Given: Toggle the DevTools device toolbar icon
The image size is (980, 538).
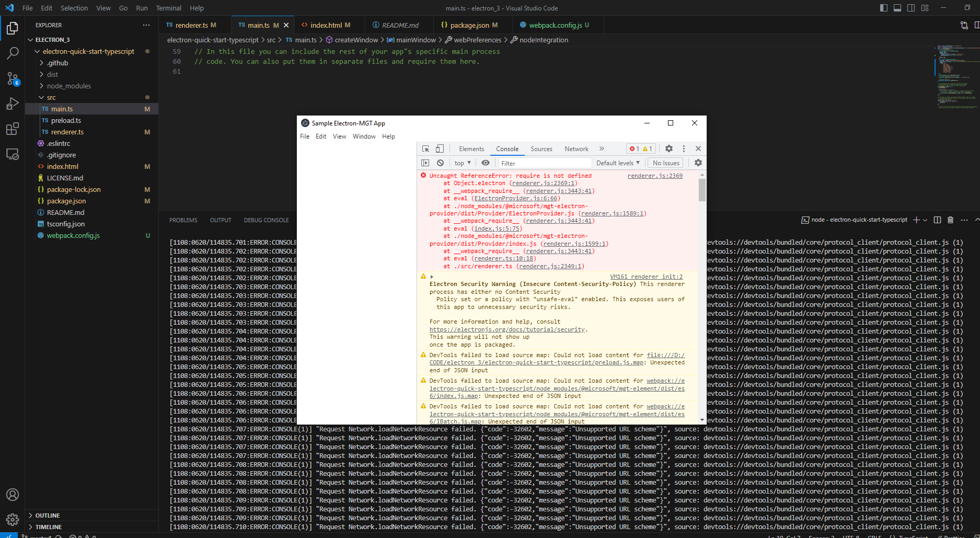Looking at the screenshot, I should [440, 148].
